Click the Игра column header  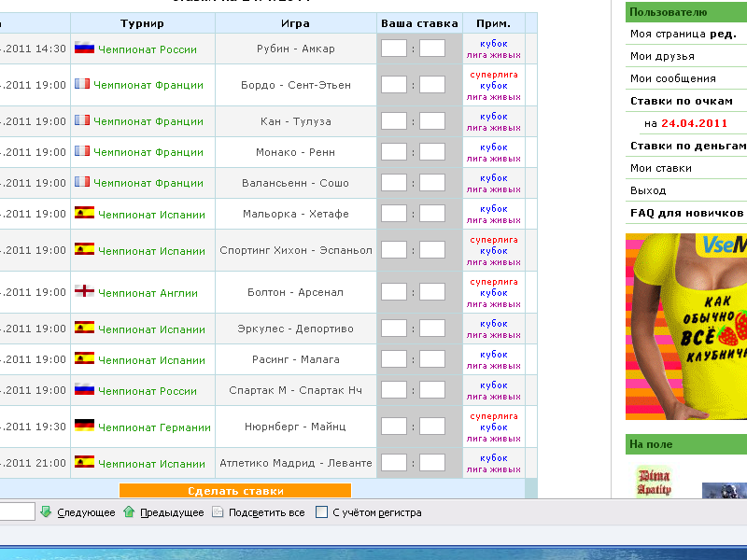tap(295, 23)
